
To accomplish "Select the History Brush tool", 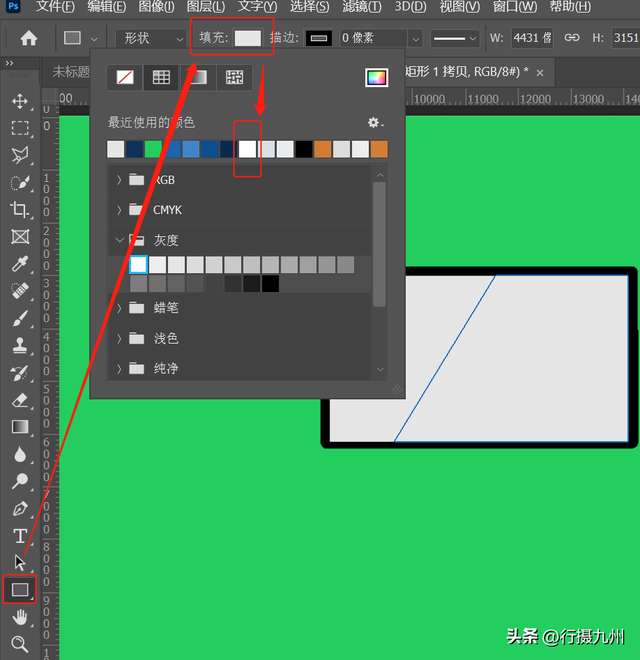I will tap(20, 373).
